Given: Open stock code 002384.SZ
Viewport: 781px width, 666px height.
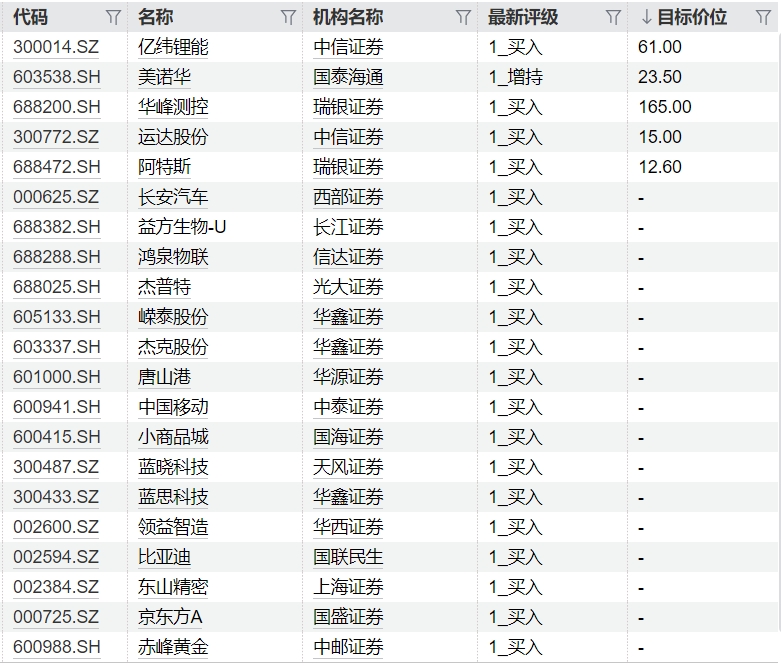Looking at the screenshot, I should (56, 587).
